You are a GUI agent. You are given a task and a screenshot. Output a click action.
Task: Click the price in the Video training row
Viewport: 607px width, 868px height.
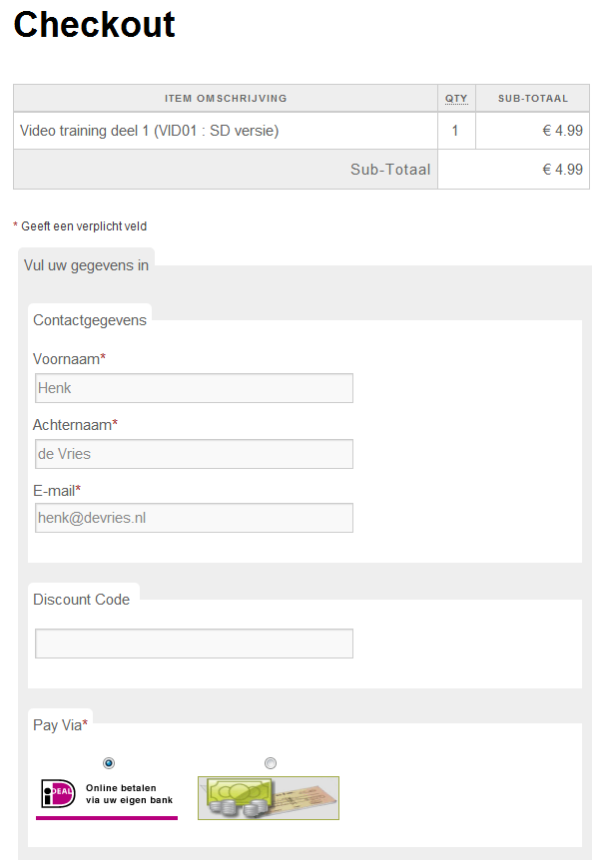tap(562, 131)
